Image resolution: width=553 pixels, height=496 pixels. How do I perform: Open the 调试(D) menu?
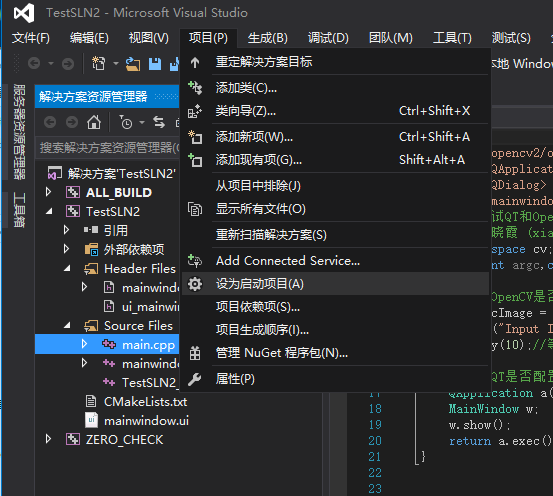[328, 38]
